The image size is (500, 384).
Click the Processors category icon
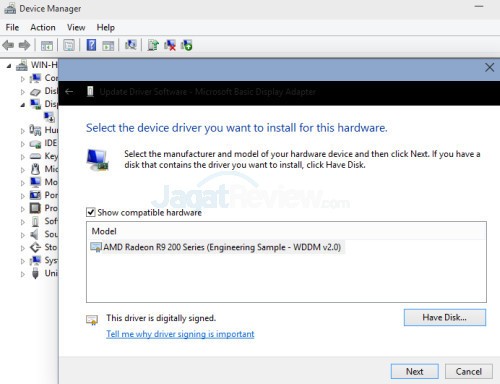click(x=35, y=208)
